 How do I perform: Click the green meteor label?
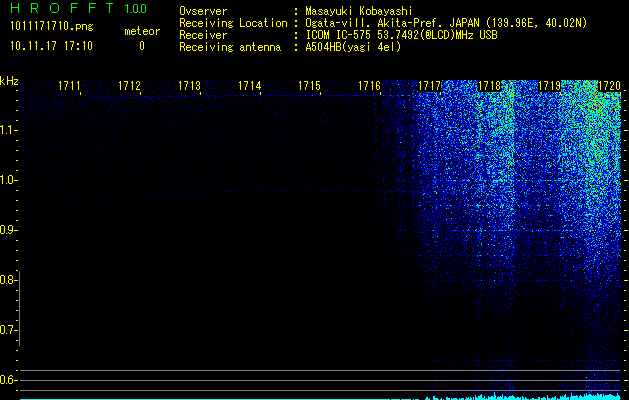(142, 31)
